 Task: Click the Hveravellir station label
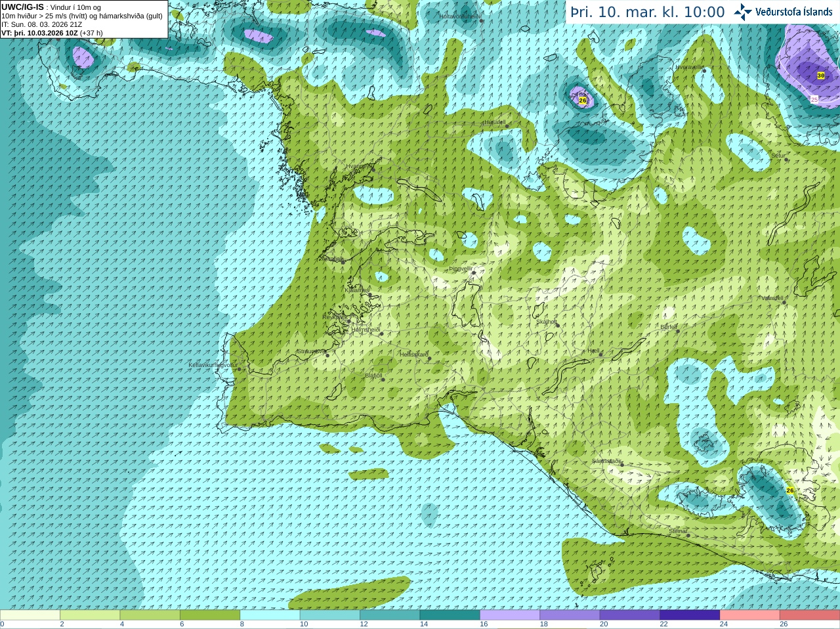[x=688, y=67]
